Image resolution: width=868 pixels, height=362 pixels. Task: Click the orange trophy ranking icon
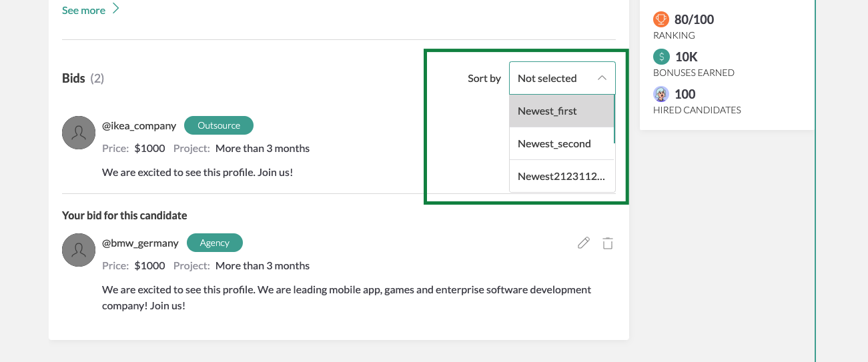click(x=661, y=19)
